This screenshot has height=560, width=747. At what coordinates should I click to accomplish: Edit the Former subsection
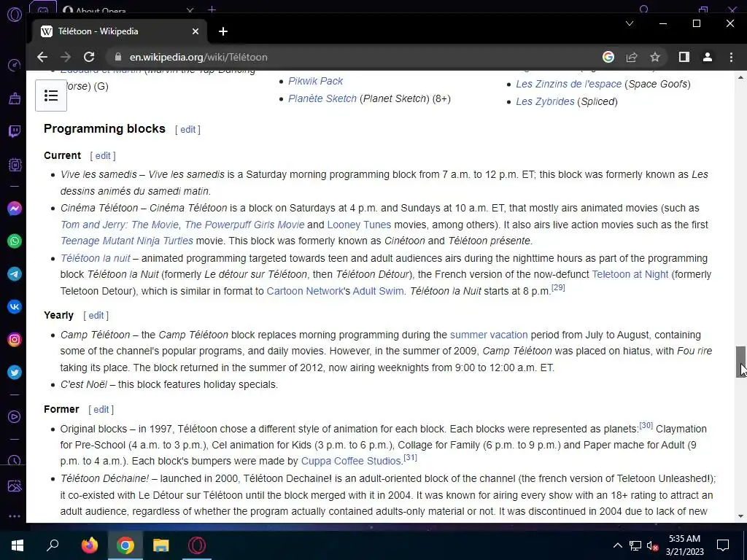coord(101,410)
